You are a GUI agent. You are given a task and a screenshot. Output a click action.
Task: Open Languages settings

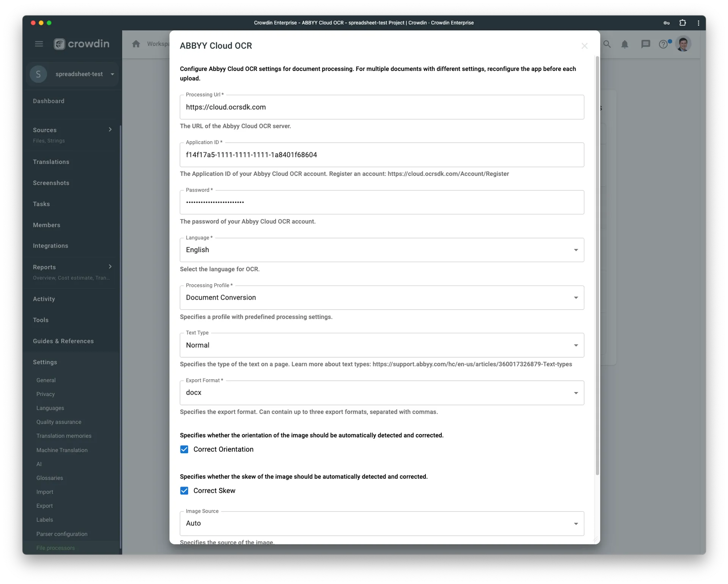click(x=50, y=408)
